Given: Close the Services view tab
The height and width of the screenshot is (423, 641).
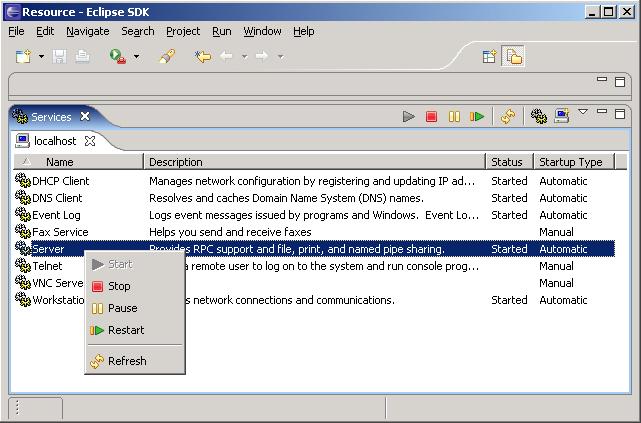Looking at the screenshot, I should coord(85,116).
